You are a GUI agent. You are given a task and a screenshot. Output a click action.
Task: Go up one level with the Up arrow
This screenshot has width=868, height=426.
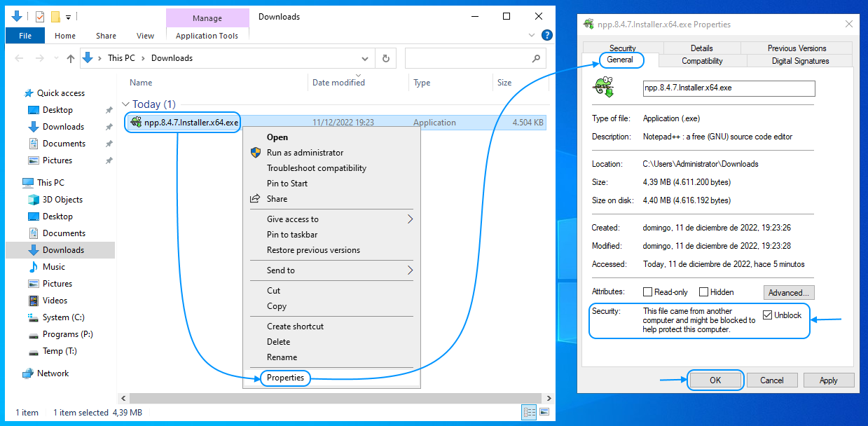coord(70,59)
